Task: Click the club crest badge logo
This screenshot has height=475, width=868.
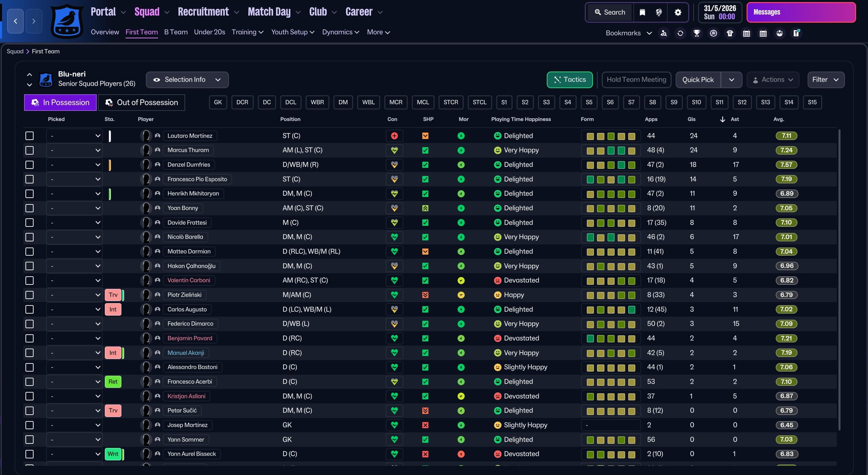Action: [x=67, y=21]
